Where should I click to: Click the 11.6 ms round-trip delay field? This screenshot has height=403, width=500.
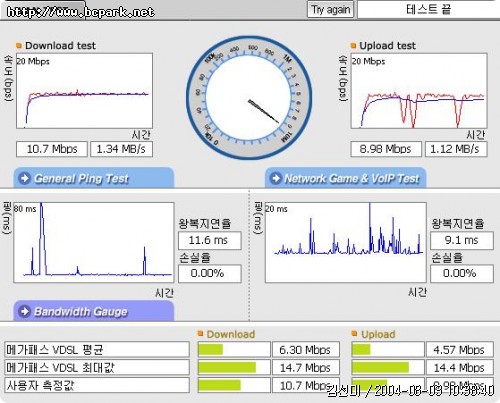click(210, 241)
